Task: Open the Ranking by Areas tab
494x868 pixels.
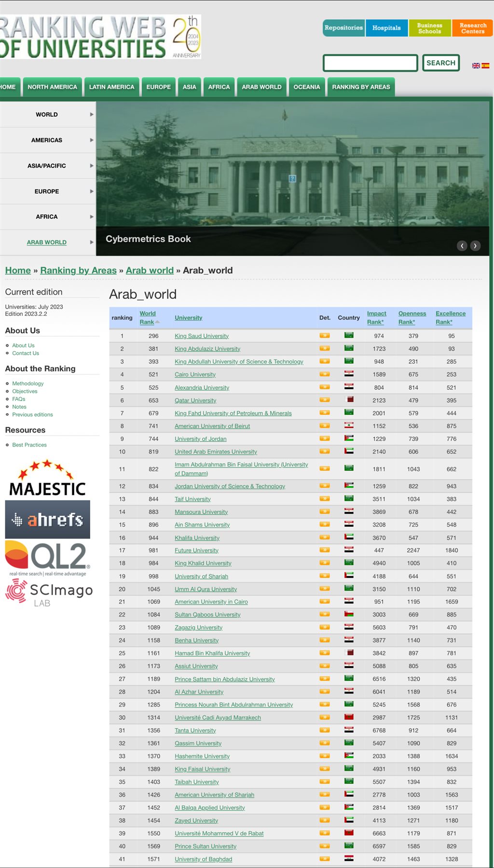Action: tap(361, 87)
